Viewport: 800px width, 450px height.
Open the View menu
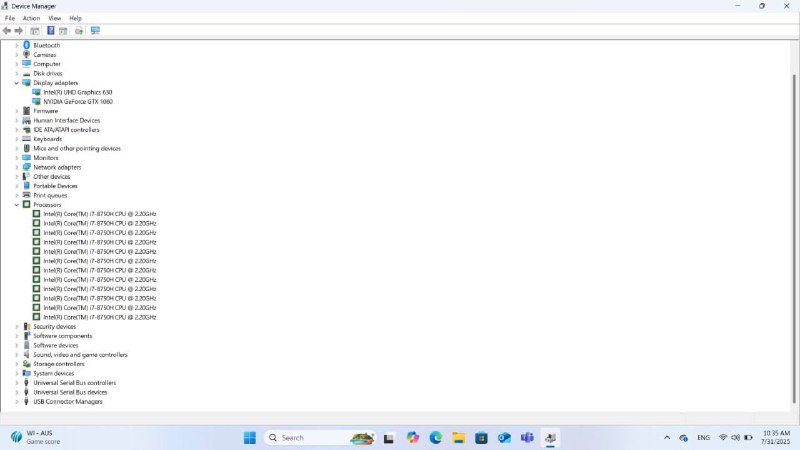coord(55,18)
